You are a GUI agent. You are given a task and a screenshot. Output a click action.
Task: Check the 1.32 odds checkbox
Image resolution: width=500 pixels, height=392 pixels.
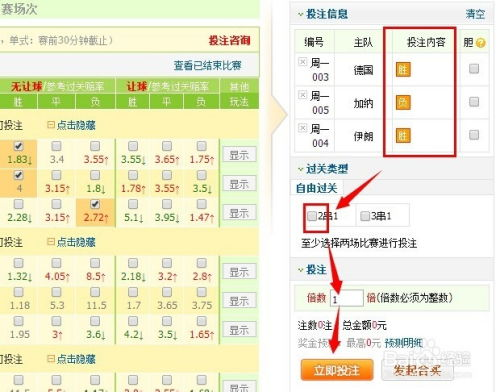[19, 263]
